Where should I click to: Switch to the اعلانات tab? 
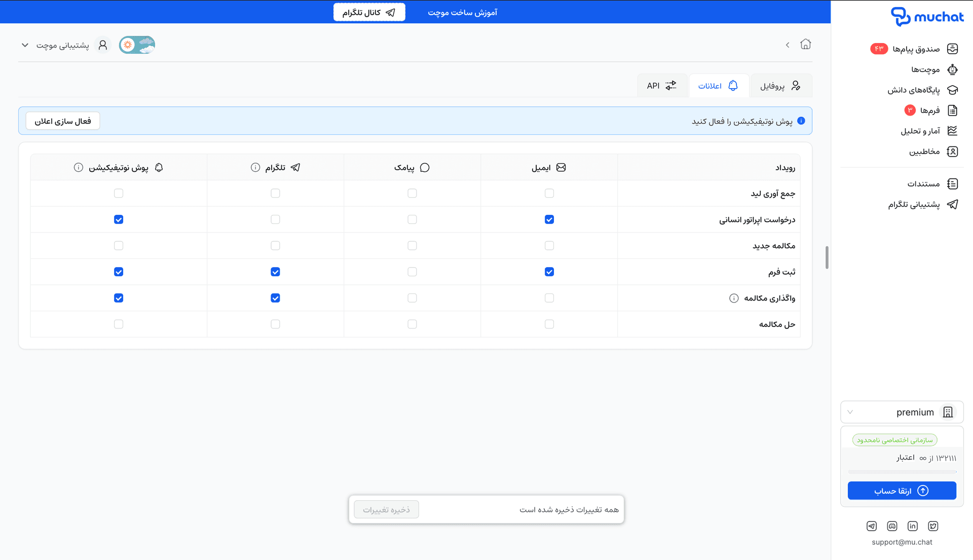pos(718,86)
